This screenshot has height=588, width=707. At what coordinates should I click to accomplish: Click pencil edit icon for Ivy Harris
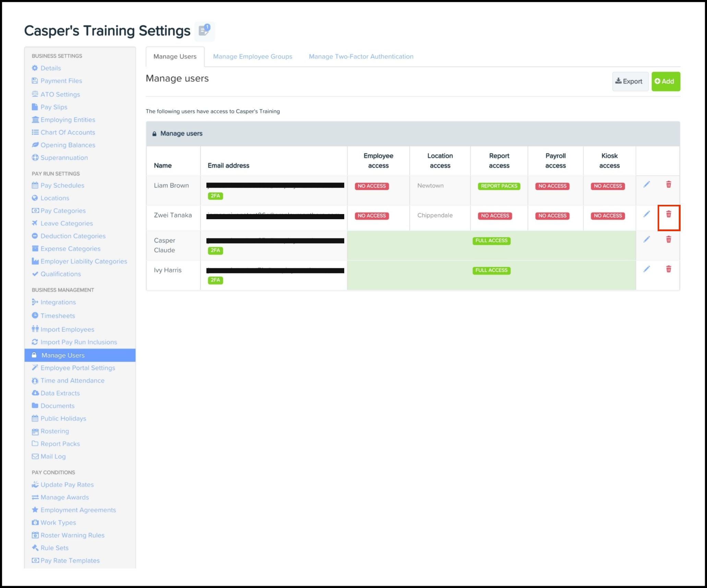tap(646, 269)
